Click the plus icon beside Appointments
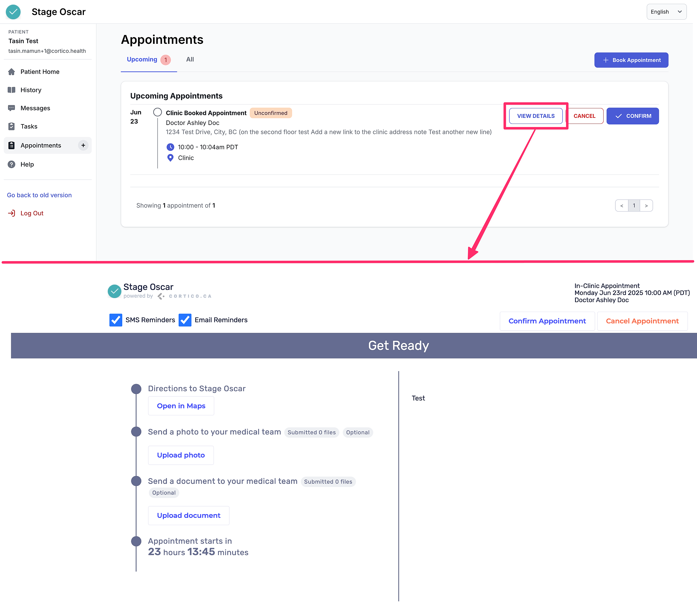The height and width of the screenshot is (616, 697). [x=83, y=146]
